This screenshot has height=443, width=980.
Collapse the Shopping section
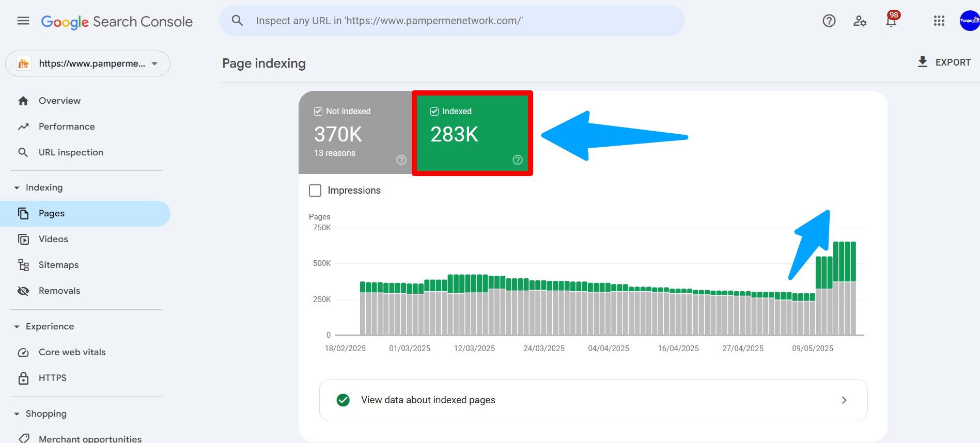[17, 414]
